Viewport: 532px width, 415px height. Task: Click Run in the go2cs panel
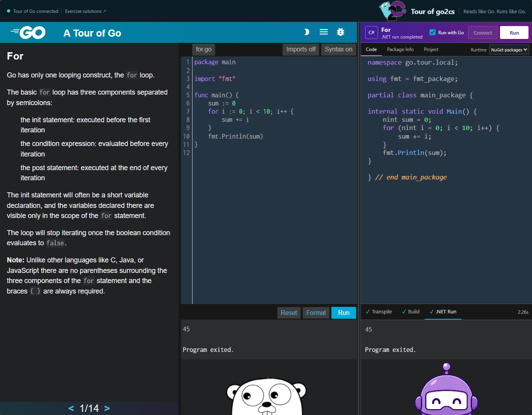coord(514,33)
